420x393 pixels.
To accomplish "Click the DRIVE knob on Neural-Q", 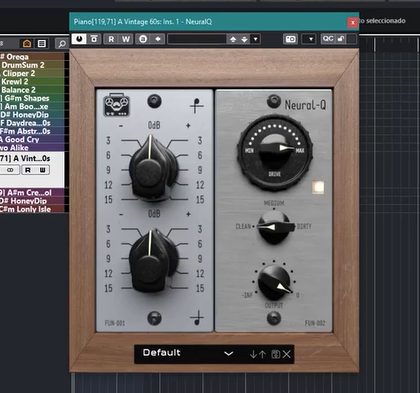I will point(275,152).
